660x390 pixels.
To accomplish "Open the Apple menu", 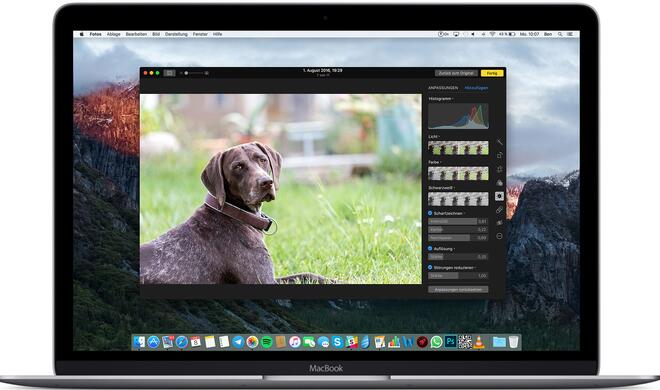I will click(x=82, y=34).
